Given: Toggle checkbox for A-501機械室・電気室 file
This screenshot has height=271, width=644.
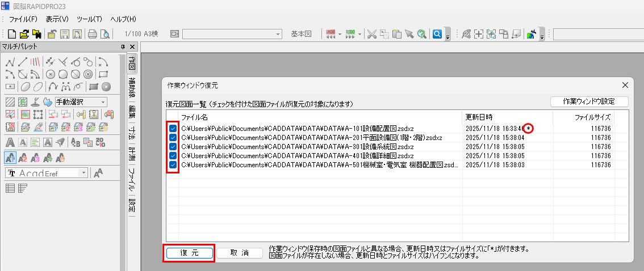Looking at the screenshot, I should 173,165.
